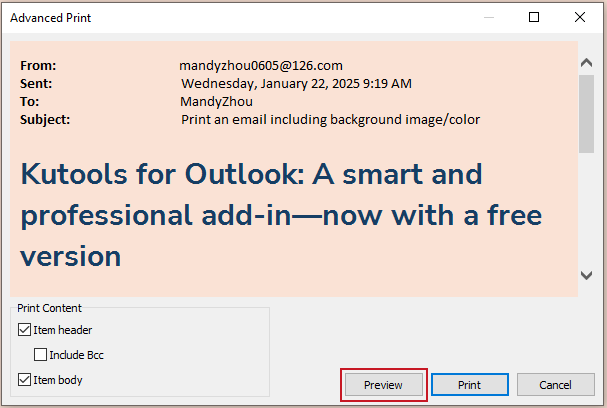Click the scroll down arrow in preview
Screen dimensions: 607x408
(x=586, y=276)
